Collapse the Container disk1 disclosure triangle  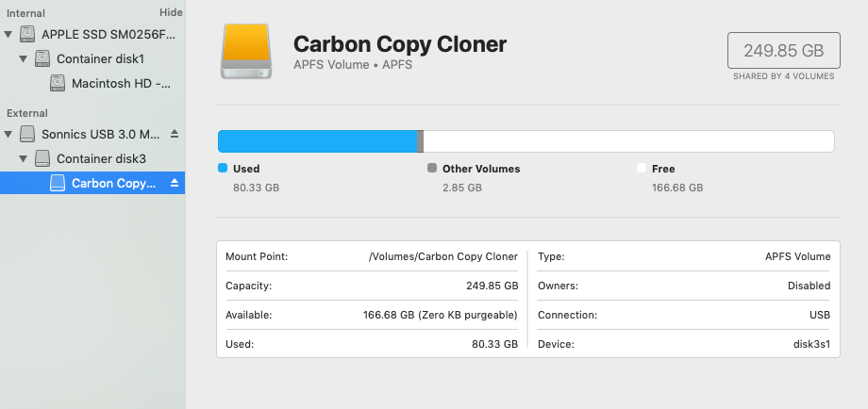point(25,58)
